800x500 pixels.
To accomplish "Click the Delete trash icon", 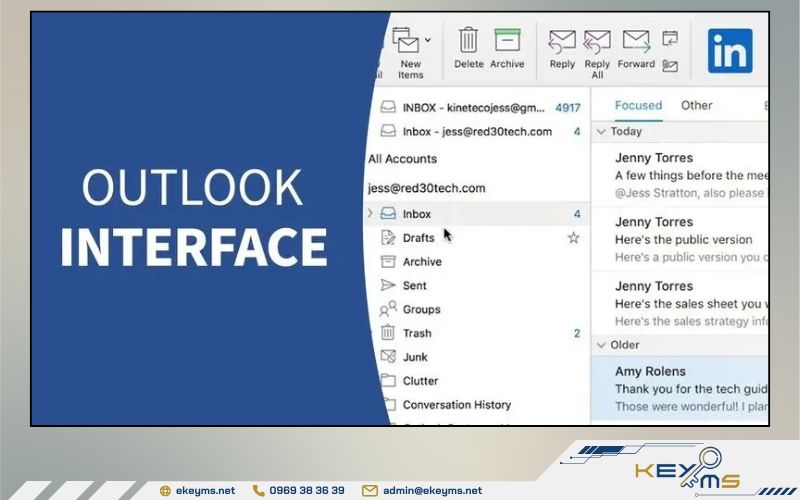I will pos(468,40).
